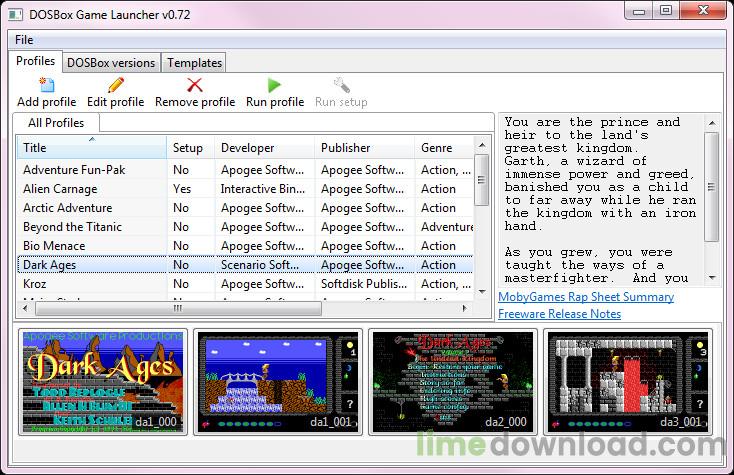Select the Alien Carnage profile row

[245, 189]
